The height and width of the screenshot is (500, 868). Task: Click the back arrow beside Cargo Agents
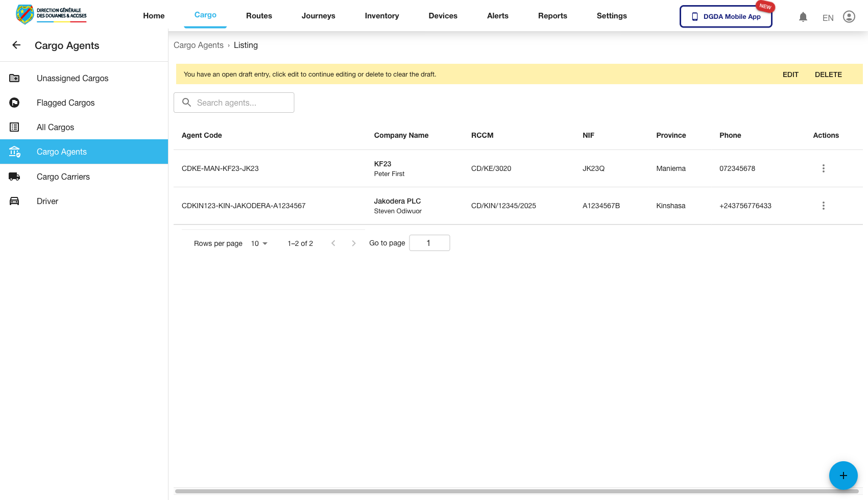[x=16, y=45]
